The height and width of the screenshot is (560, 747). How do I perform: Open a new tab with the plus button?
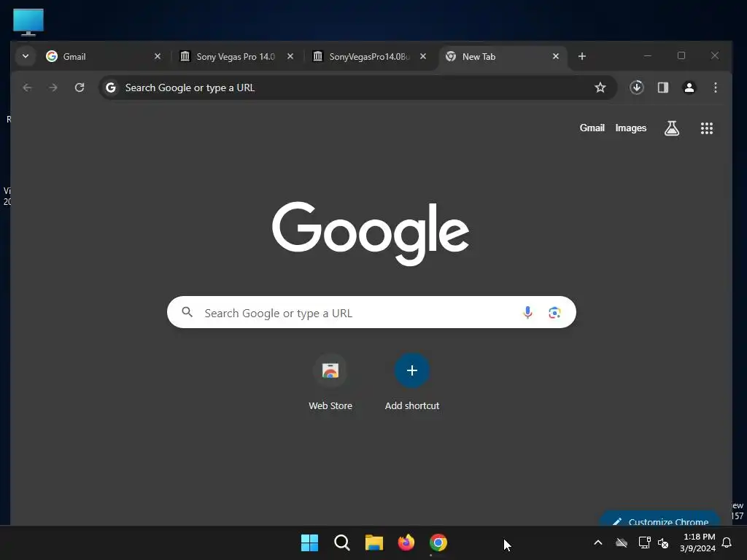click(x=581, y=56)
